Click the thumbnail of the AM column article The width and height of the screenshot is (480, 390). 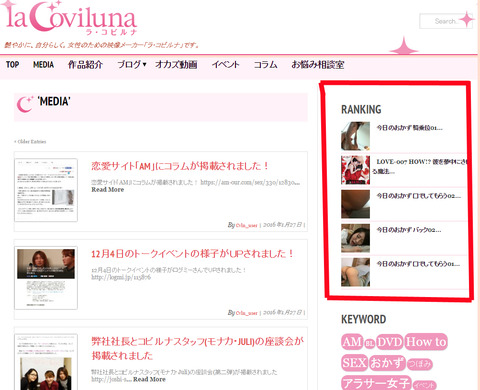click(46, 190)
